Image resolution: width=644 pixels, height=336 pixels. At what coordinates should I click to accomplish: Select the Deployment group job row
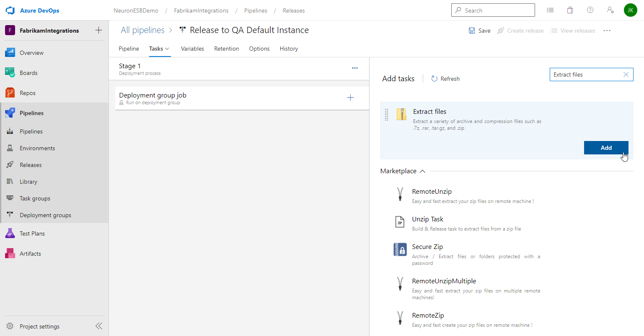click(242, 98)
